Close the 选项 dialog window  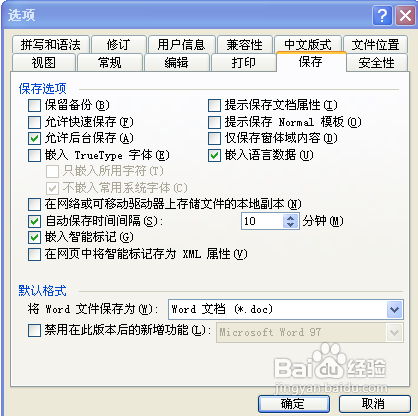(x=405, y=16)
